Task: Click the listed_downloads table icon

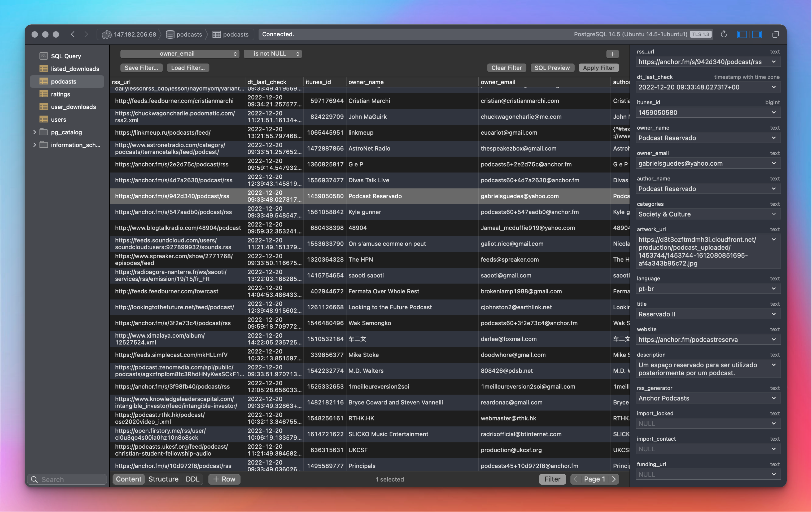Action: click(x=43, y=68)
